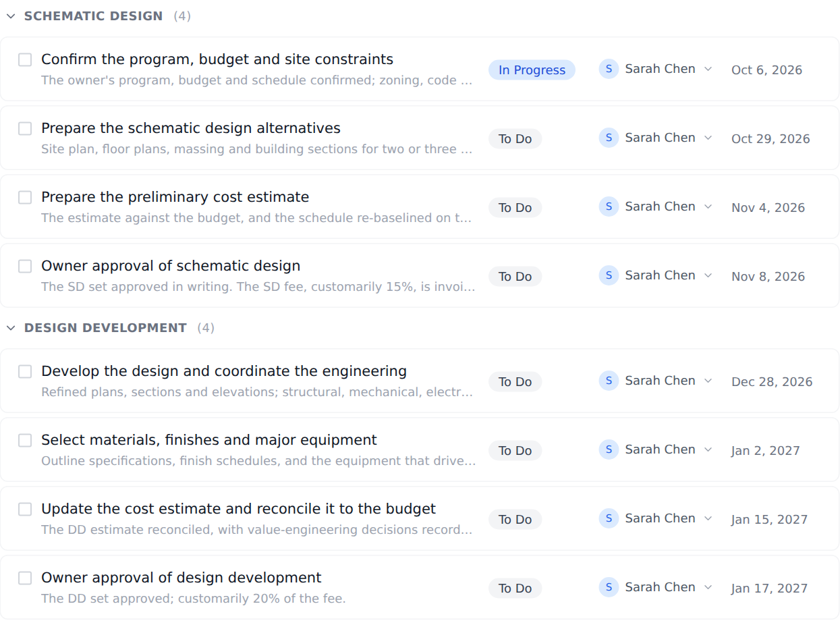Click Sarah Chen avatar on preliminary cost estimate row

click(609, 207)
